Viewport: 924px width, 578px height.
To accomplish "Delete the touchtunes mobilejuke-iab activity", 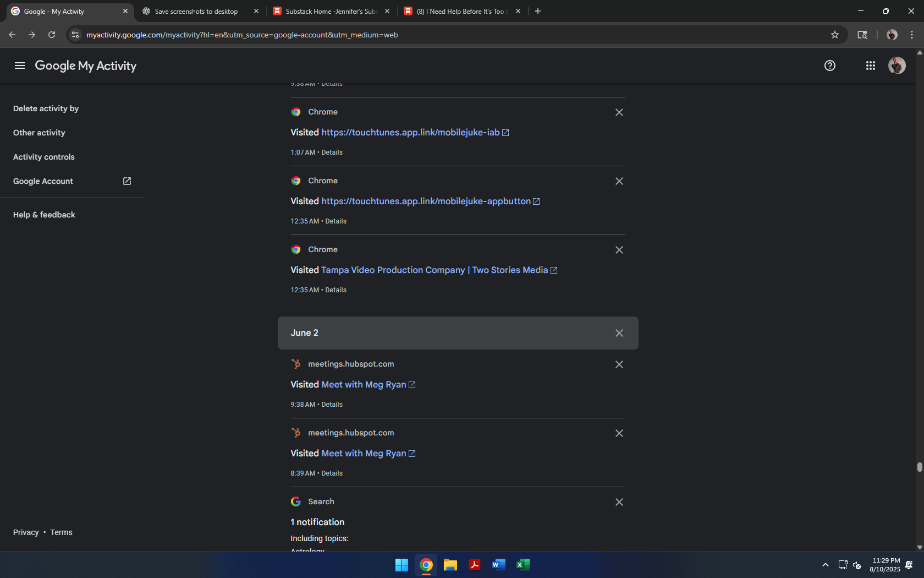I will point(619,112).
